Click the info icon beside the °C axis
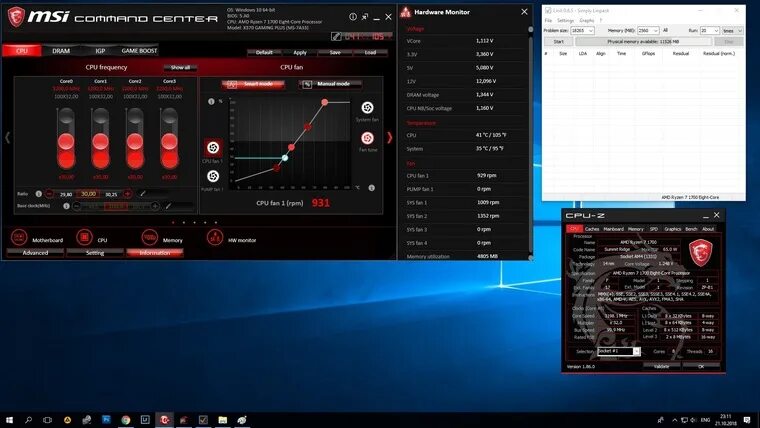Image resolution: width=760 pixels, height=428 pixels. coord(371,188)
